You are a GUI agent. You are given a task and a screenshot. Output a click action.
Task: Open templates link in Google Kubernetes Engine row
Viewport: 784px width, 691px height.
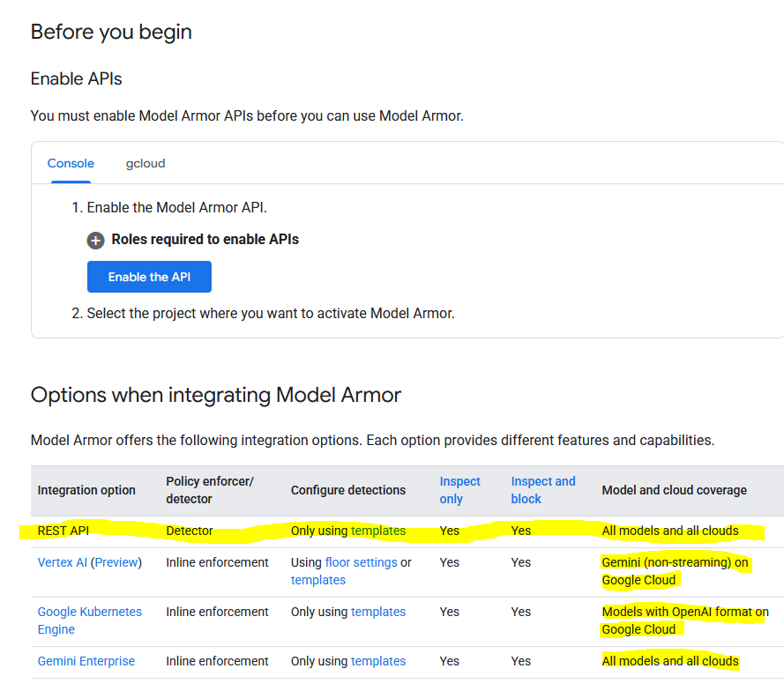tap(378, 612)
